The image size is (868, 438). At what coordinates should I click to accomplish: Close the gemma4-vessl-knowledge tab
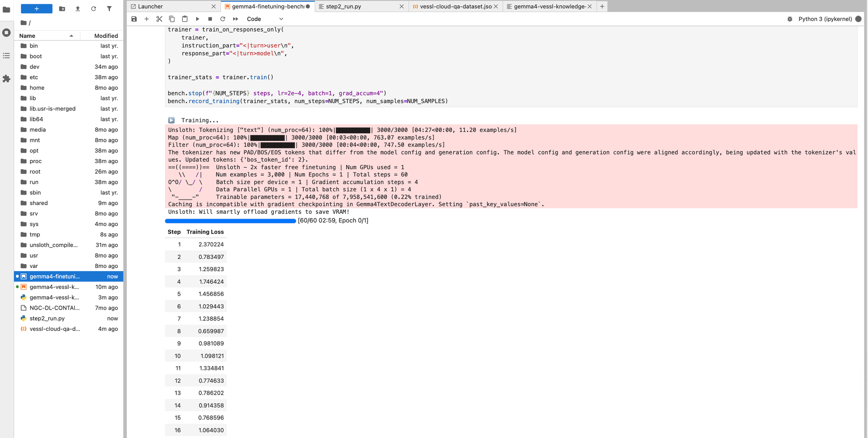click(590, 7)
